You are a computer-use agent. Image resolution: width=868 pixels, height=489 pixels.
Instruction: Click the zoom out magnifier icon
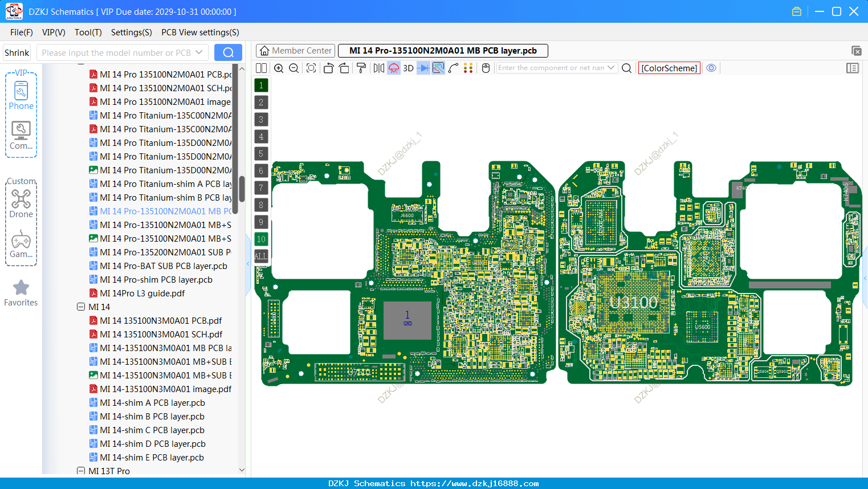point(294,68)
